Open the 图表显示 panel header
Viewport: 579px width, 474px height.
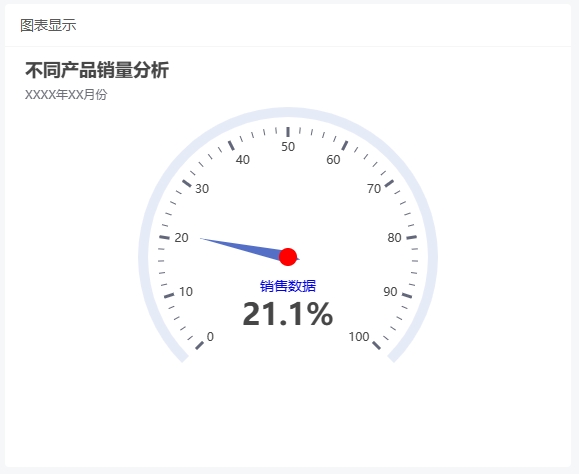pyautogui.click(x=48, y=25)
